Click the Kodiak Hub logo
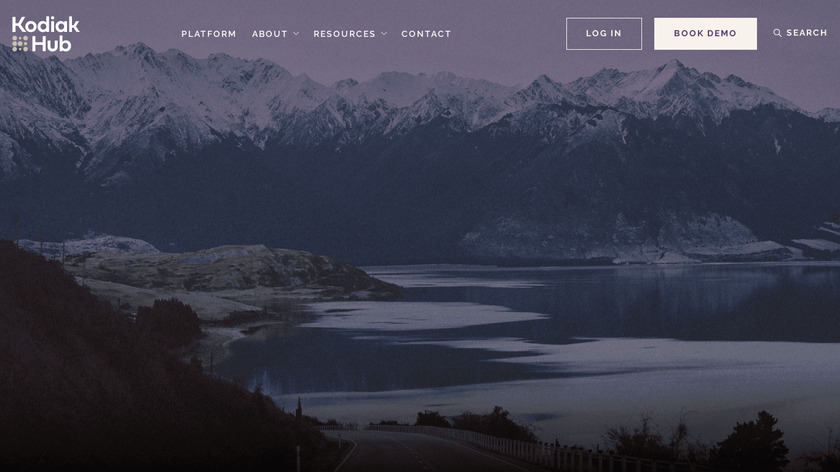 coord(46,34)
